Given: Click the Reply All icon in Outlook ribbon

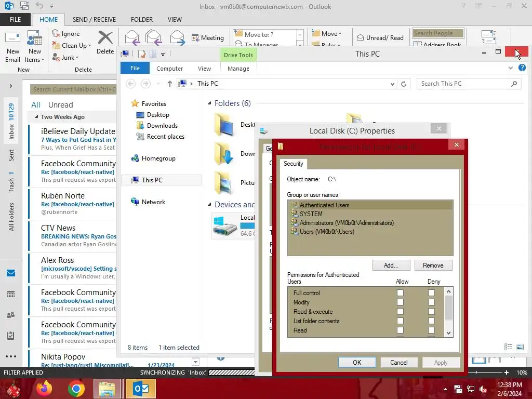Looking at the screenshot, I should click(x=153, y=37).
